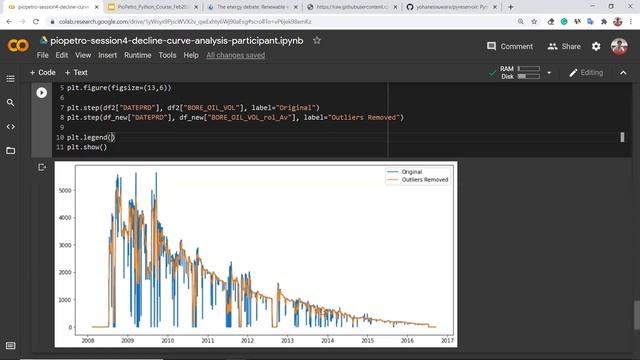Open the Chrome profile avatar
The width and height of the screenshot is (640, 360).
[618, 22]
